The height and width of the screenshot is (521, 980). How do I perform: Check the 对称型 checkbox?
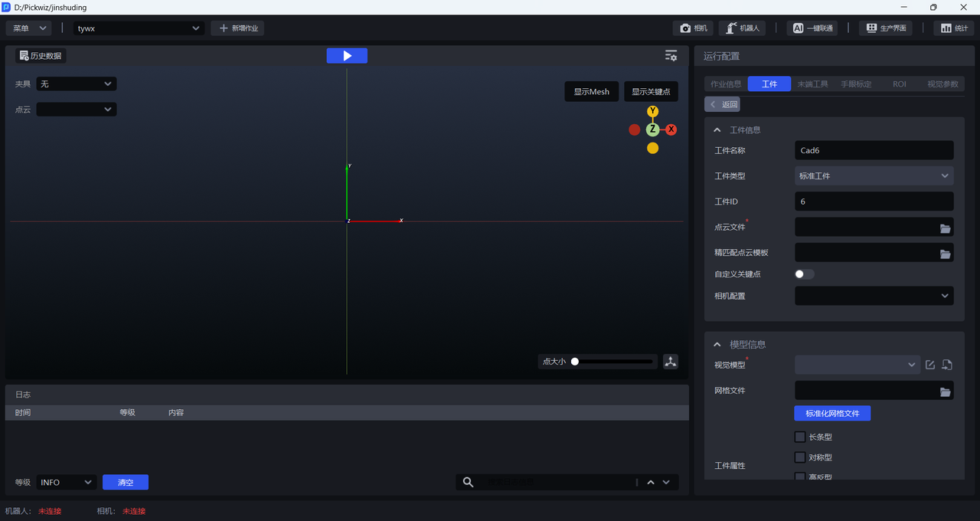click(x=800, y=457)
